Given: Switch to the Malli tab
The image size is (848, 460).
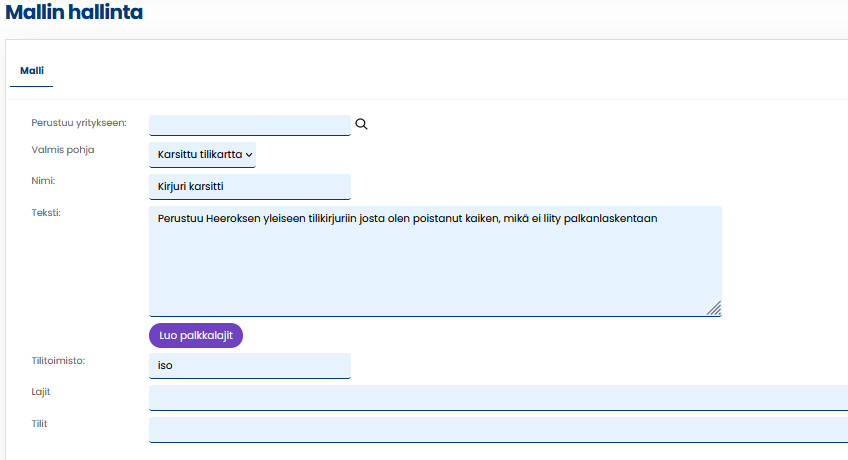Looking at the screenshot, I should pos(31,71).
